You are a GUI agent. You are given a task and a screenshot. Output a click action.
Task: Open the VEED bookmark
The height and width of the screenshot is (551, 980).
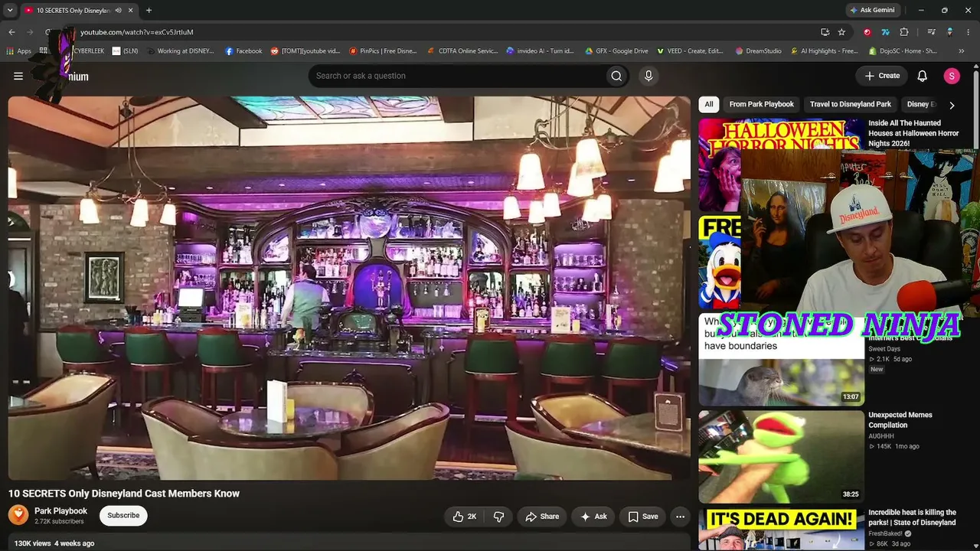click(691, 51)
